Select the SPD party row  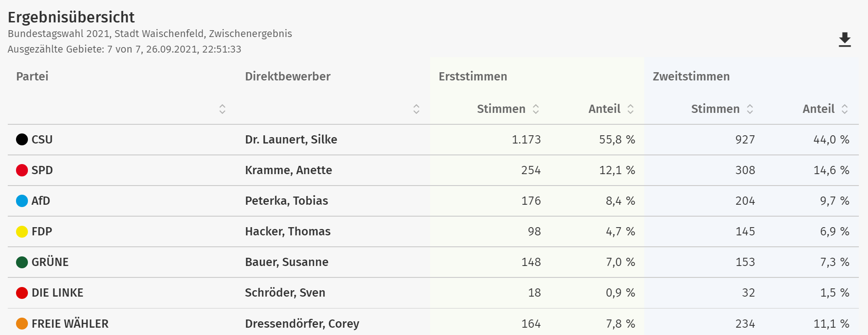pos(433,170)
